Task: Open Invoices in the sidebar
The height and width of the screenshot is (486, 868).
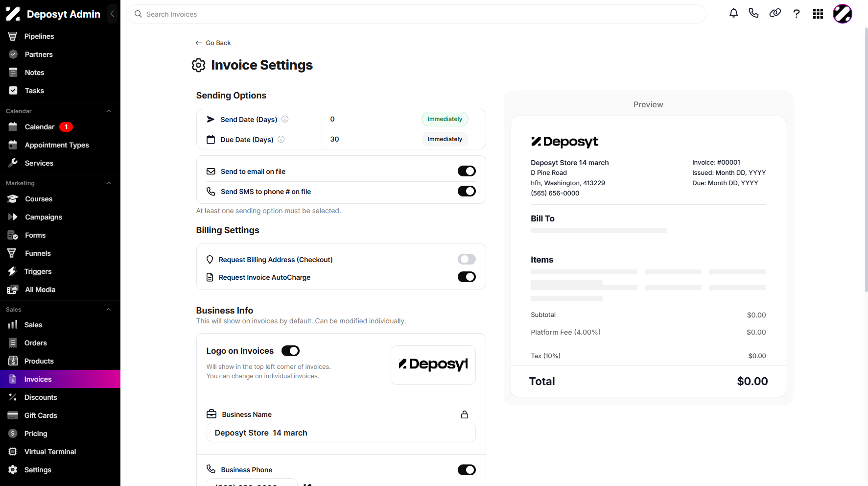Action: [x=60, y=379]
